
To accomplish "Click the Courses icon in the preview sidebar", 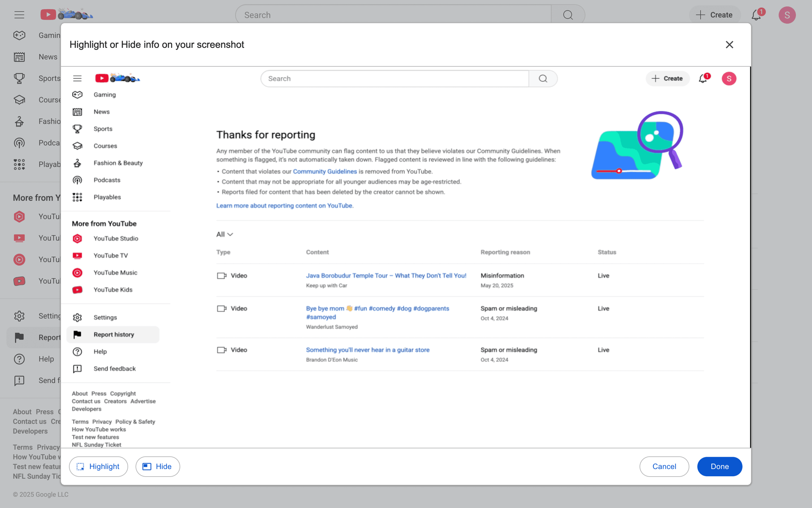I will [x=77, y=146].
